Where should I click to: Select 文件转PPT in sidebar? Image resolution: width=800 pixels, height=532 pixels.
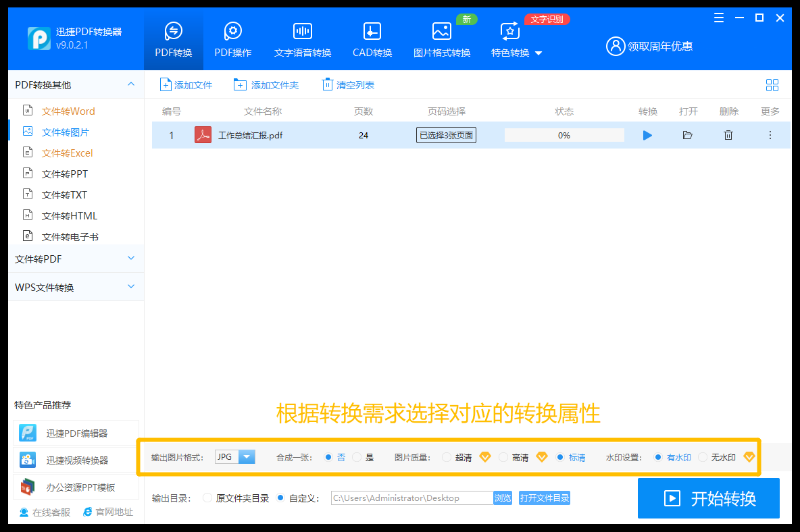64,174
